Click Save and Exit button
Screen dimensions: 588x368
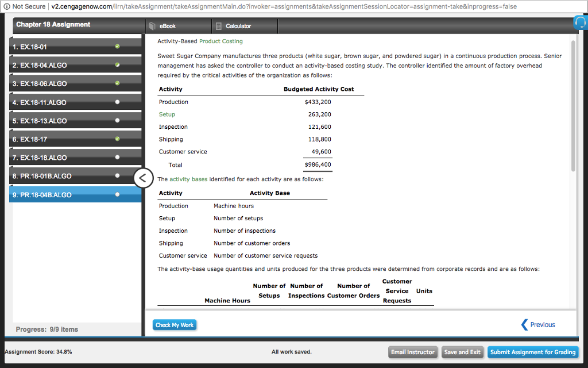coord(462,352)
